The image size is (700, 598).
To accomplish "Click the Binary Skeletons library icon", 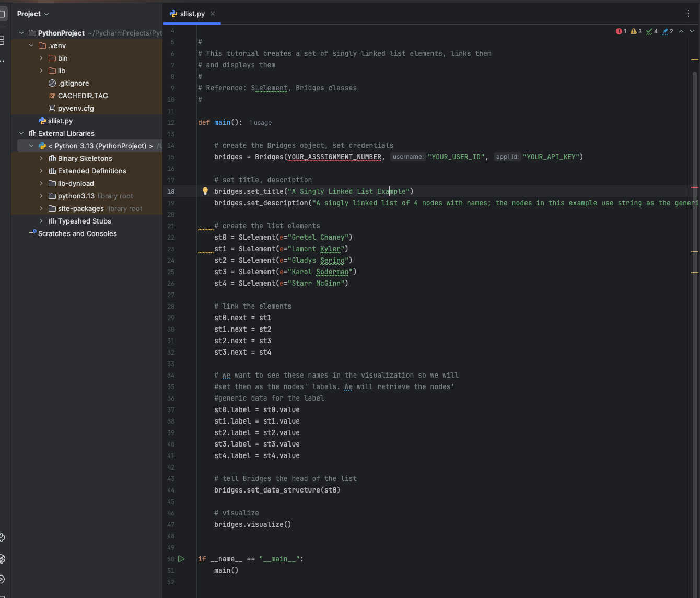I will [52, 158].
